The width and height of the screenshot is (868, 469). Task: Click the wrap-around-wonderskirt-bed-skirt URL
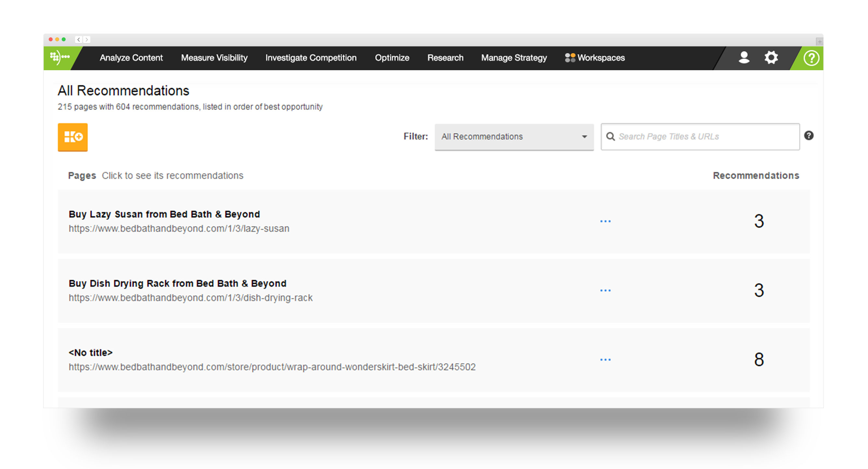pyautogui.click(x=272, y=367)
